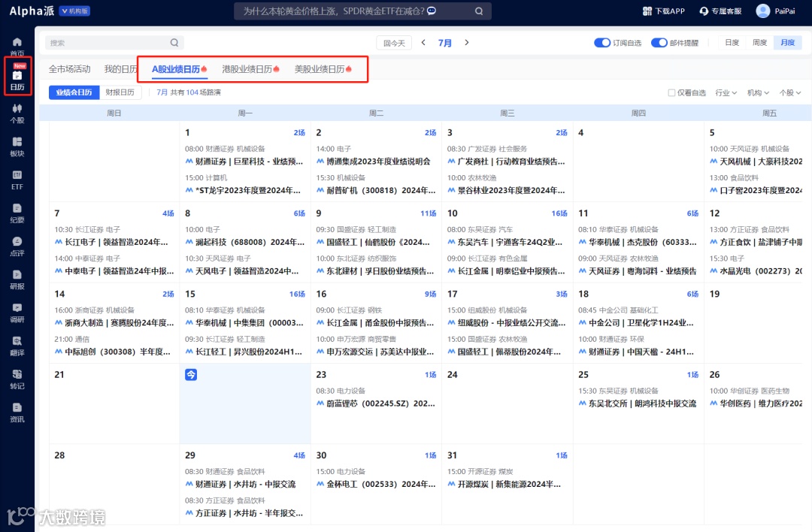Open event 蔚蓝锂芯 (002245.SZ)
Screen dimensions: 812x532
[x=375, y=404]
